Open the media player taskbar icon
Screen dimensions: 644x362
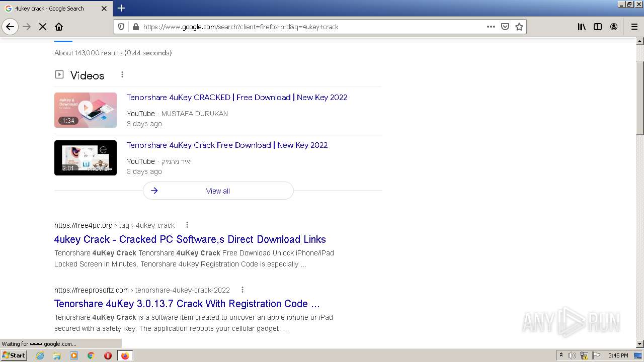(74, 355)
